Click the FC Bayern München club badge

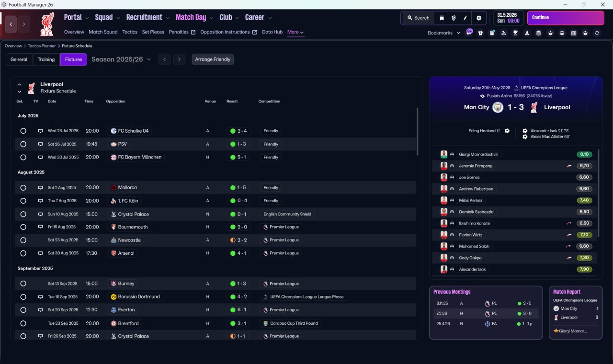[114, 157]
